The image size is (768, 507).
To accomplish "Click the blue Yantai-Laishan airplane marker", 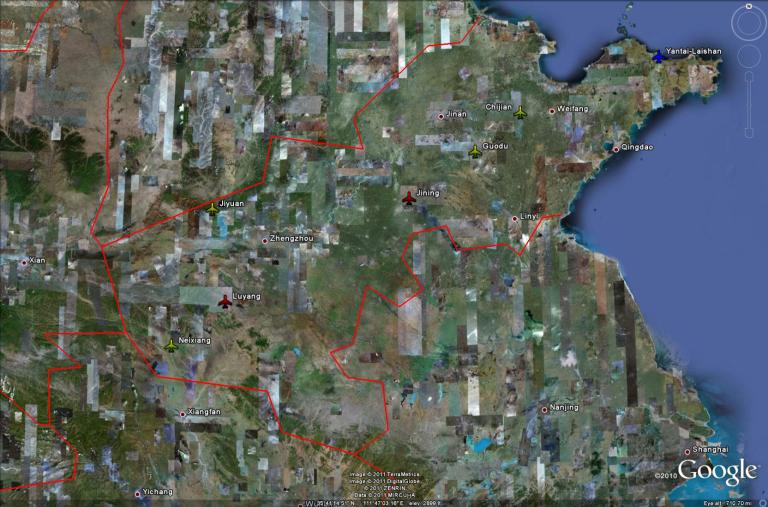I will click(x=658, y=56).
